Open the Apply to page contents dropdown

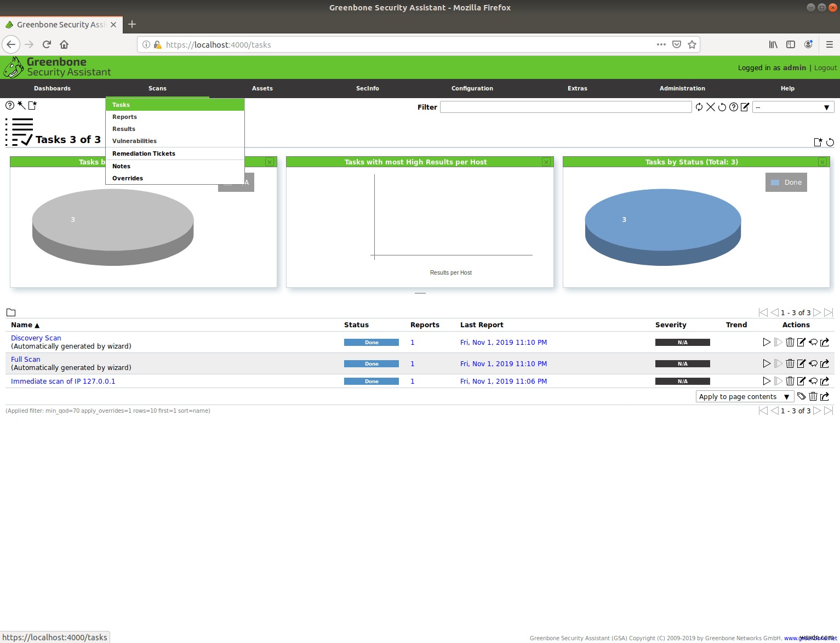point(744,396)
